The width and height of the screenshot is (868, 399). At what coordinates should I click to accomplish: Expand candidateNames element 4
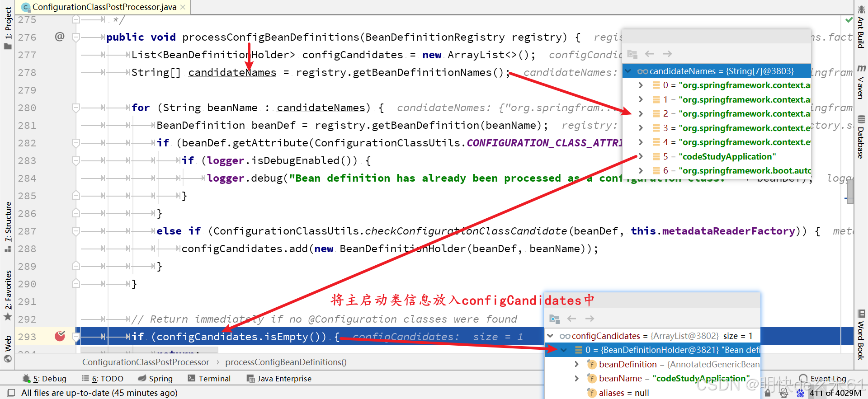pos(641,142)
